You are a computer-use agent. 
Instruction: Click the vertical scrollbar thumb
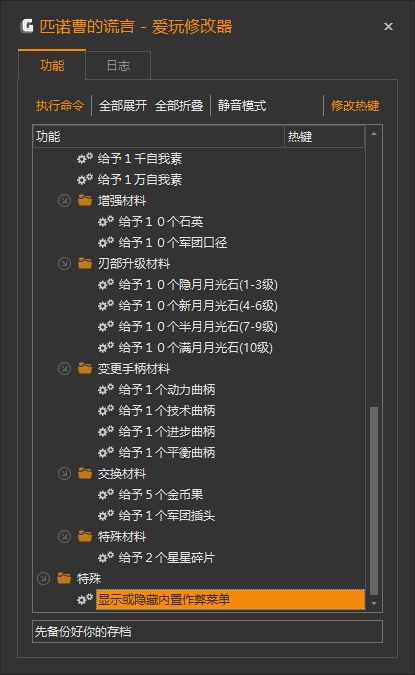pyautogui.click(x=374, y=501)
